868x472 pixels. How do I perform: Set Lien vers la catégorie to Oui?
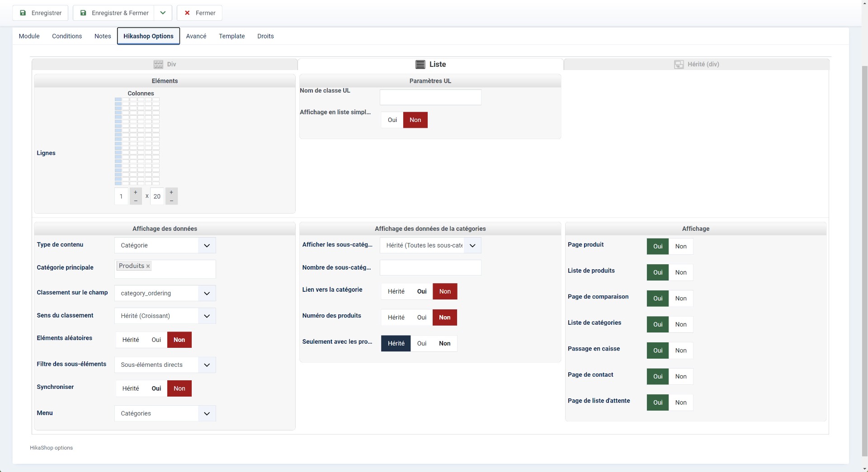click(422, 291)
